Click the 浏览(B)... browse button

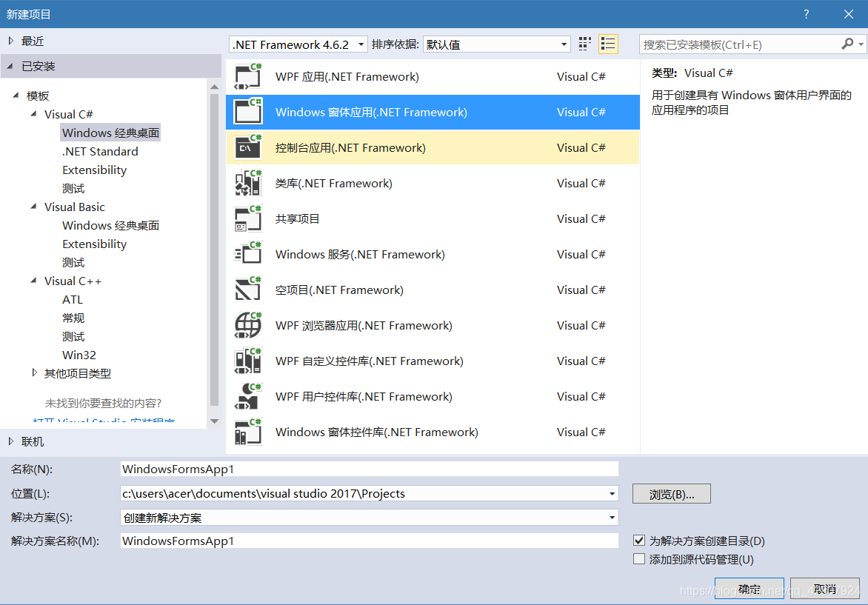pos(672,494)
